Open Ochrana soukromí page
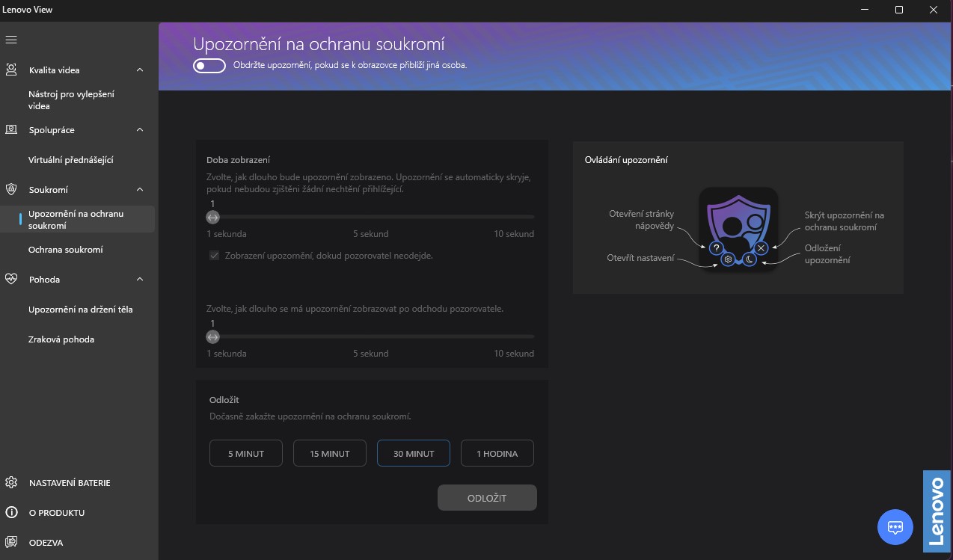Image resolution: width=953 pixels, height=560 pixels. (x=66, y=249)
